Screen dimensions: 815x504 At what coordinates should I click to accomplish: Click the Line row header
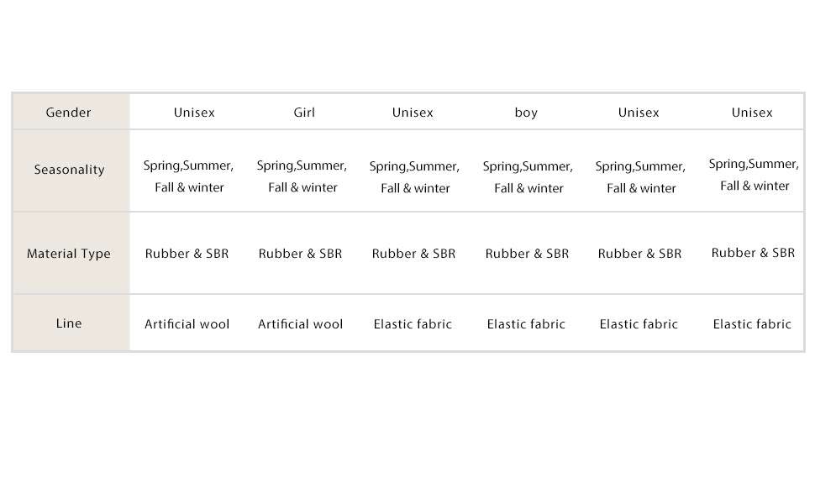coord(69,323)
